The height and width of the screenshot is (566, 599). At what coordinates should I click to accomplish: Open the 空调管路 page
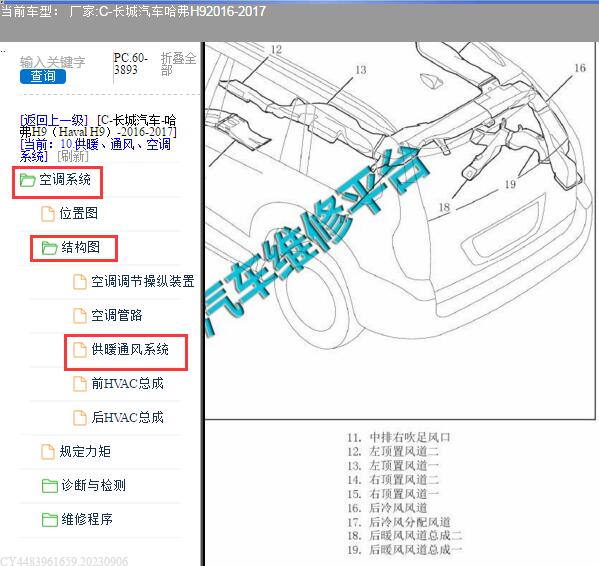[x=117, y=315]
